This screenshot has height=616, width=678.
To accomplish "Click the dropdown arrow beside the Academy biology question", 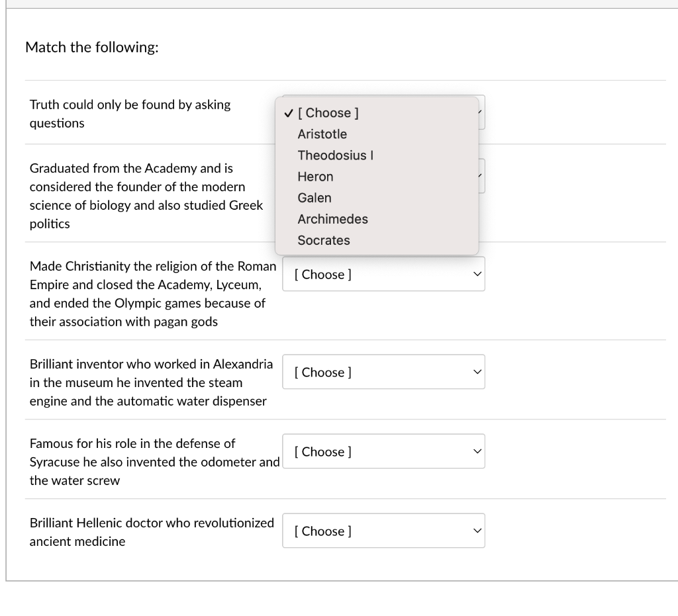I will pos(481,176).
